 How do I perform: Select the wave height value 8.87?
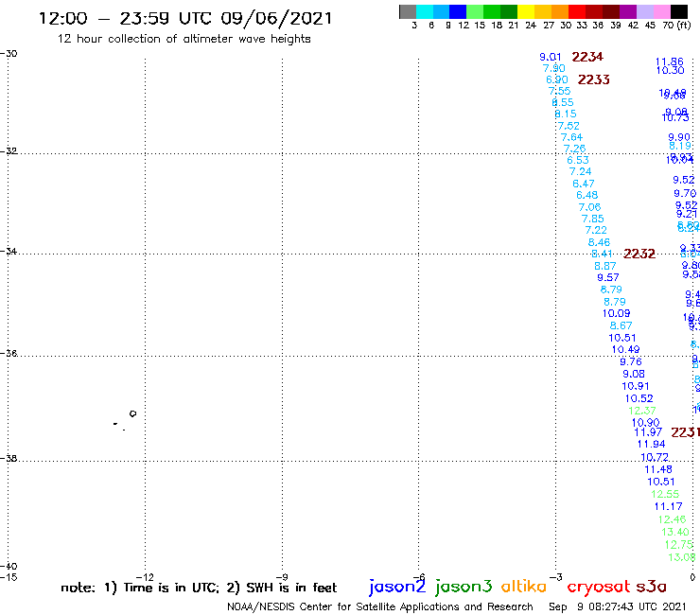605,266
